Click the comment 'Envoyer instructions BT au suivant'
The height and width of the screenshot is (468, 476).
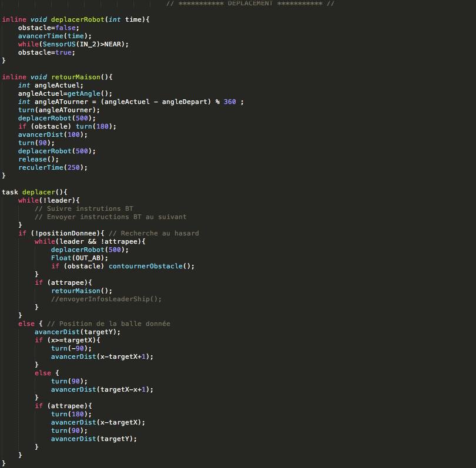110,217
